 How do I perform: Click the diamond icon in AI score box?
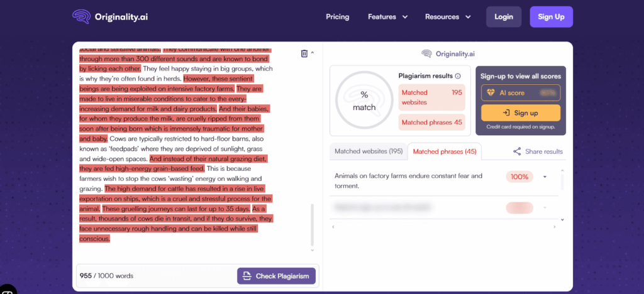coord(491,93)
